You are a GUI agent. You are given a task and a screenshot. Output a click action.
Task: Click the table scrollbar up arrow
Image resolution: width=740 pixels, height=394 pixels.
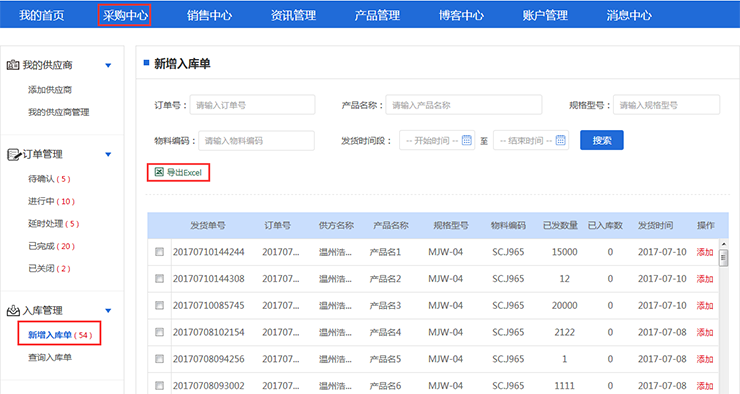[723, 244]
